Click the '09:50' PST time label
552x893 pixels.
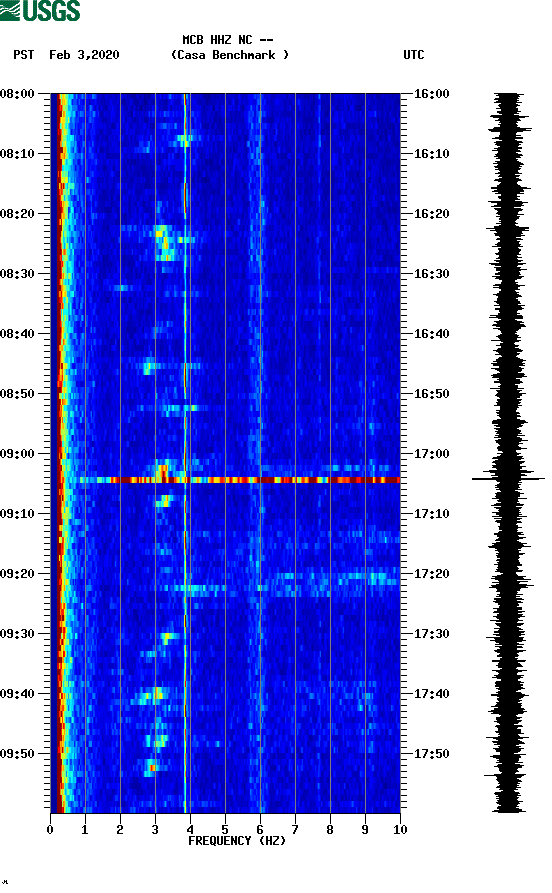click(x=18, y=753)
